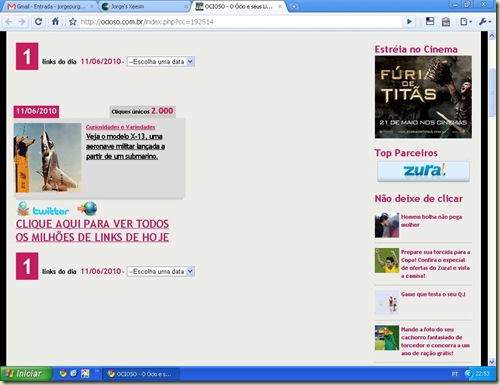Screen dimensions: 500x385
Task: Click the scrollbar up arrow
Action: [492, 35]
